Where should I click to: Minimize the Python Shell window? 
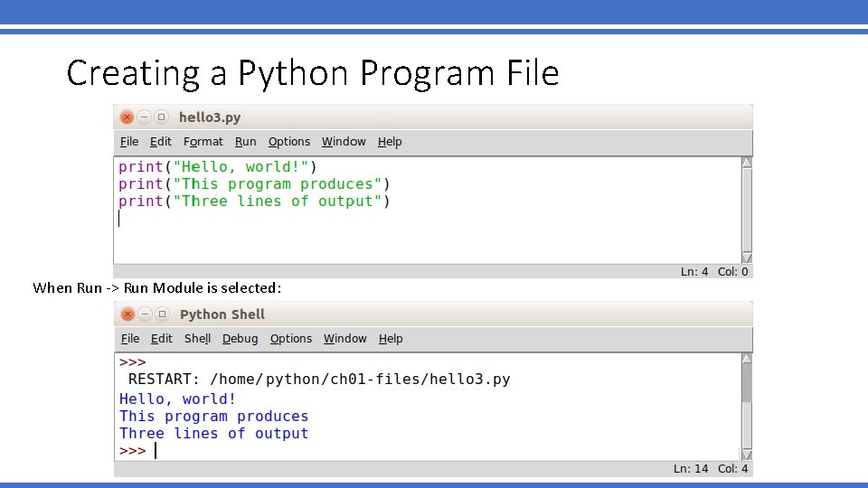pyautogui.click(x=145, y=314)
